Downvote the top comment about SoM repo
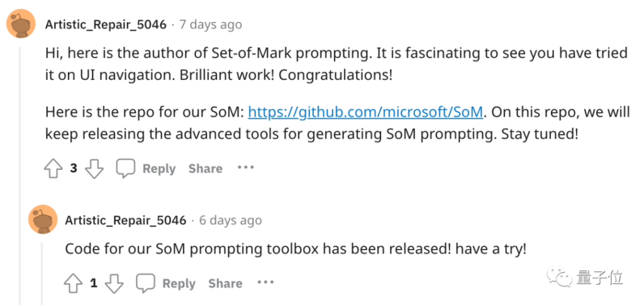644x306 pixels. (x=94, y=168)
